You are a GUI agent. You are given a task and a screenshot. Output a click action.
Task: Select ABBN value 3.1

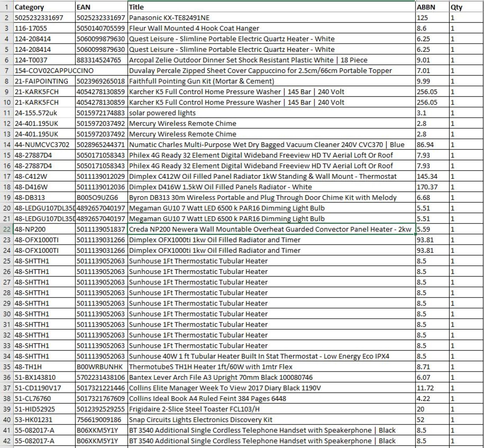tap(432, 113)
